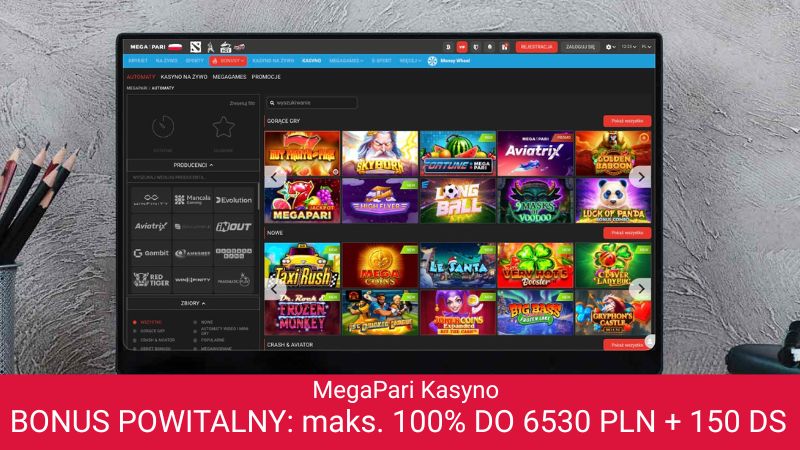This screenshot has width=800, height=450.
Task: Open the Long Ball game thumbnail
Action: (458, 201)
